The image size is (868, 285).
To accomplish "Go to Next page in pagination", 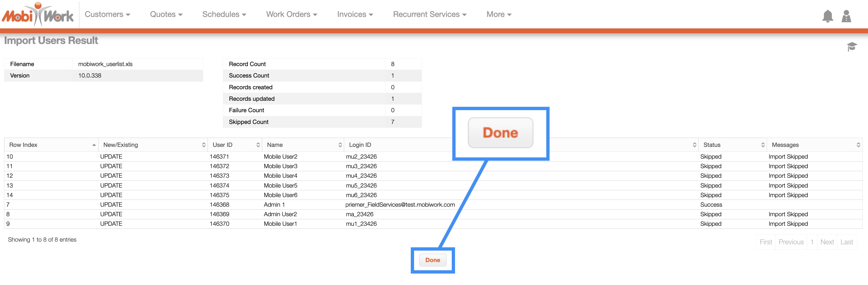I will click(827, 242).
